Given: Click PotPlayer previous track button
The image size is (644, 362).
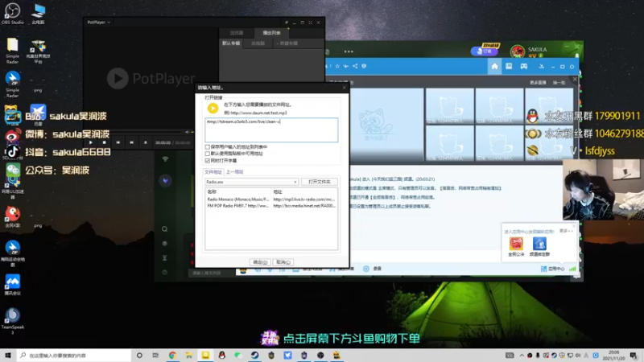Looking at the screenshot, I should (118, 142).
